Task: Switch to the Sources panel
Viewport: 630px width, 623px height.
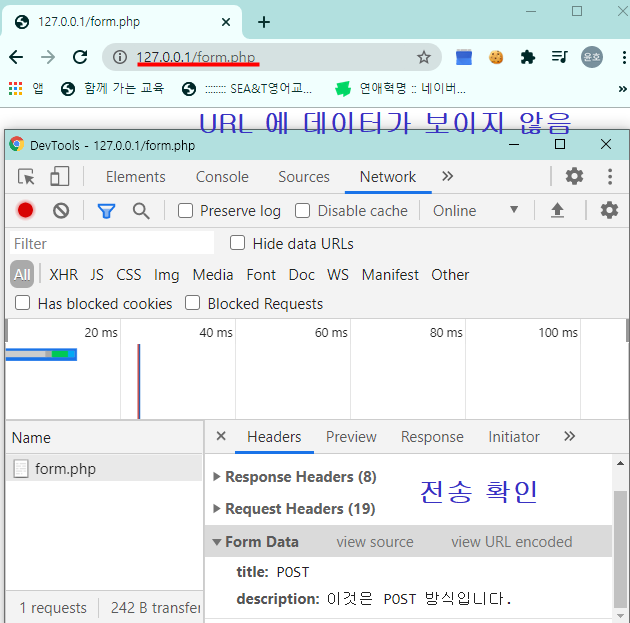Action: point(304,177)
